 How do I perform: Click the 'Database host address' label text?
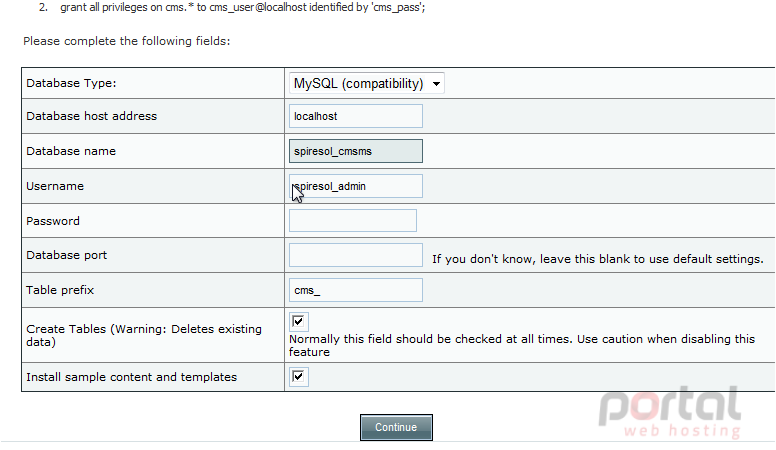(92, 116)
